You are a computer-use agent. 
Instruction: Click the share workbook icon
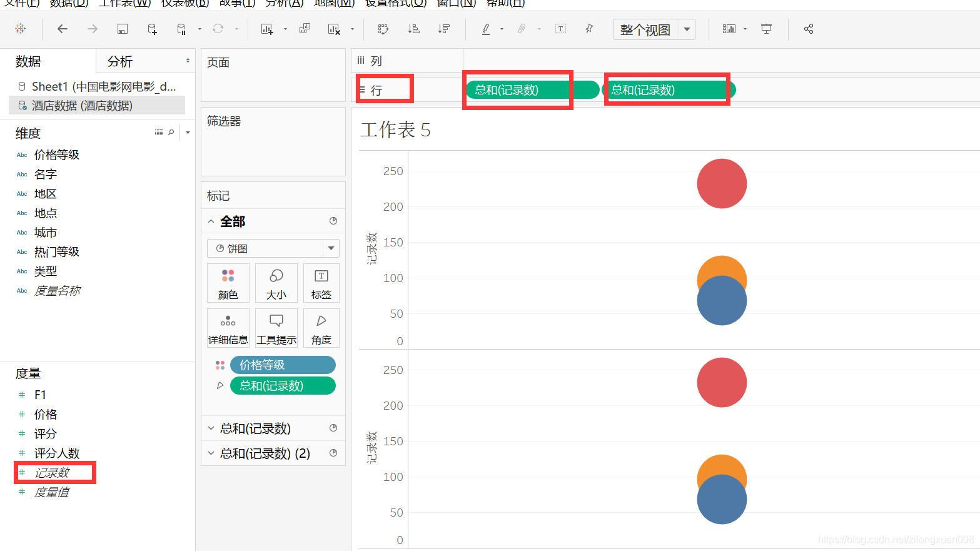pyautogui.click(x=809, y=29)
